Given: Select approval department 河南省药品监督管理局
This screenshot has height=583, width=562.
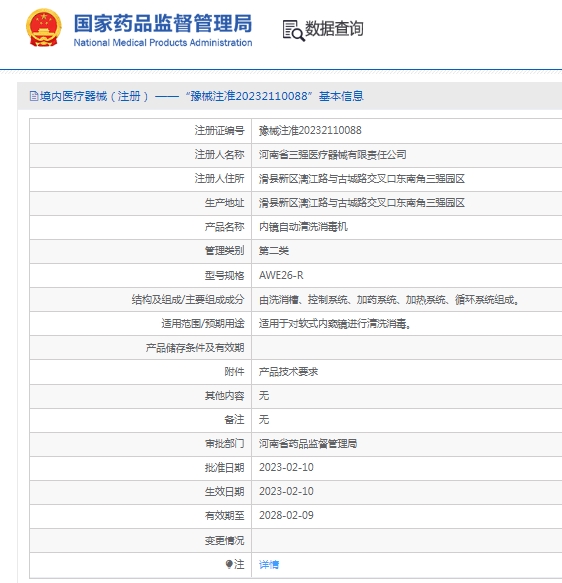Looking at the screenshot, I should (308, 443).
